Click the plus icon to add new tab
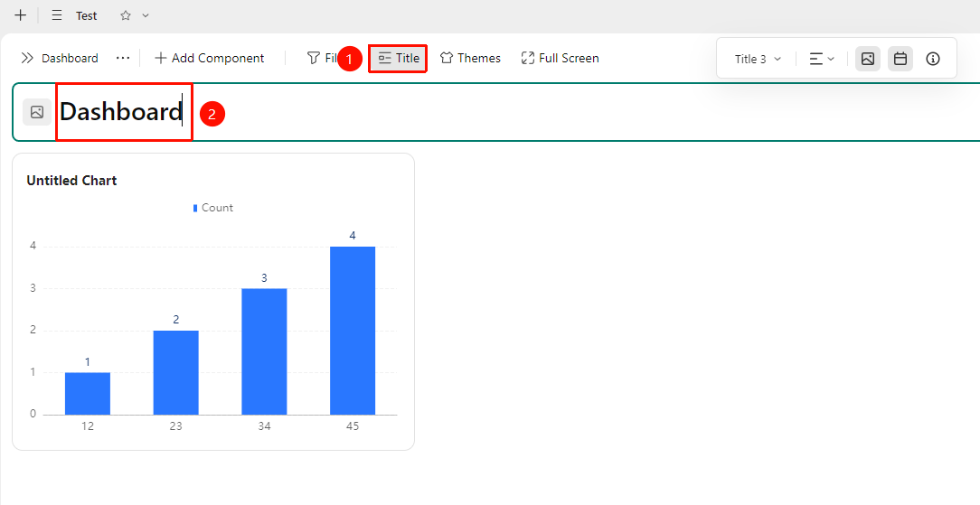 pyautogui.click(x=21, y=15)
